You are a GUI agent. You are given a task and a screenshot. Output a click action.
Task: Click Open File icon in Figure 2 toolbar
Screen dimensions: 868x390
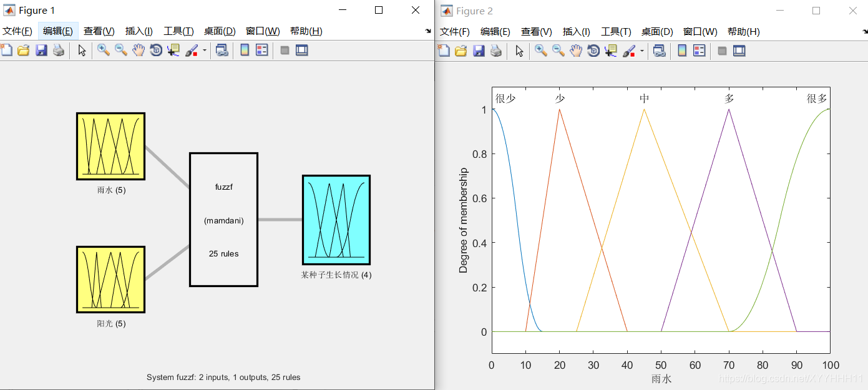pos(461,51)
